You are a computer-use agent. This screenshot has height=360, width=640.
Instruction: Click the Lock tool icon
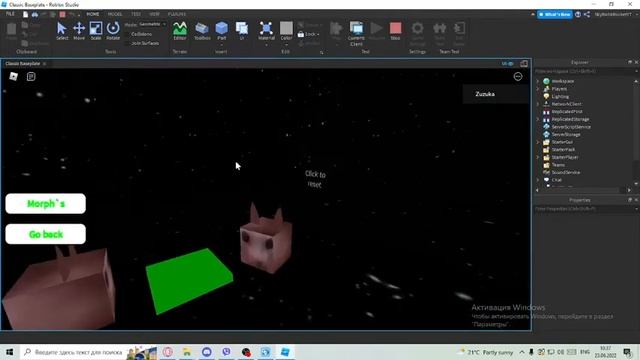(x=301, y=34)
